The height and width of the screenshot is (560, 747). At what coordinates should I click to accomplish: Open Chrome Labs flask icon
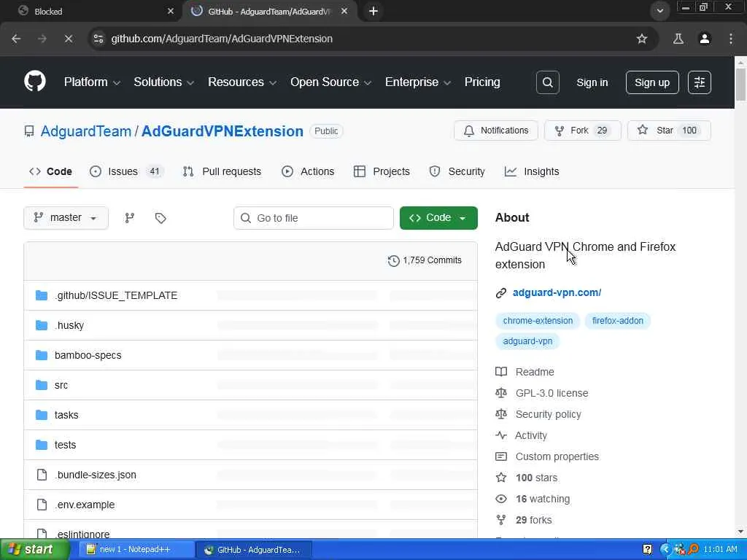coord(678,39)
